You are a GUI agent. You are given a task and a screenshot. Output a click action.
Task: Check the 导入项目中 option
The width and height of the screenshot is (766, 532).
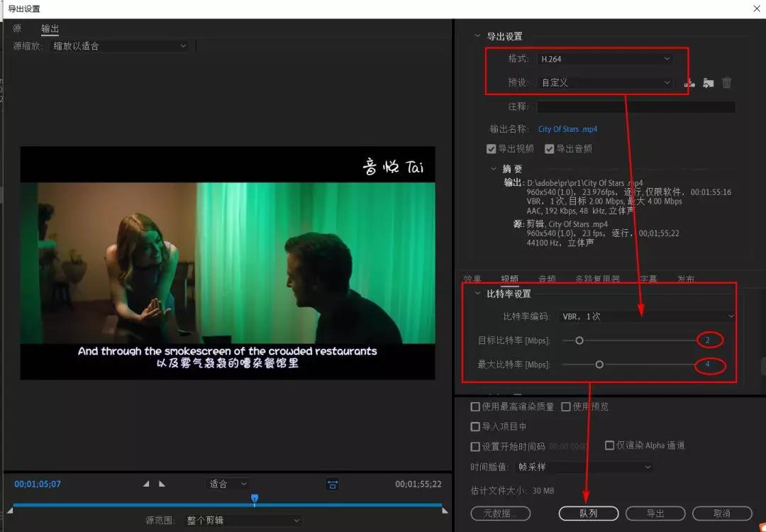click(x=474, y=426)
